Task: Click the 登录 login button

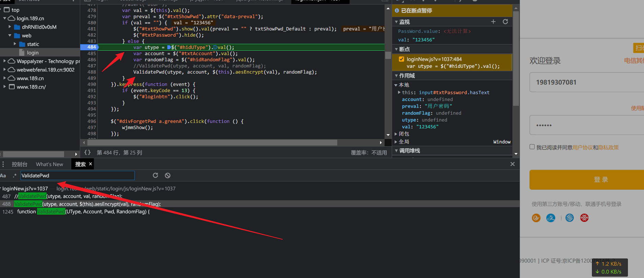Action: point(587,180)
